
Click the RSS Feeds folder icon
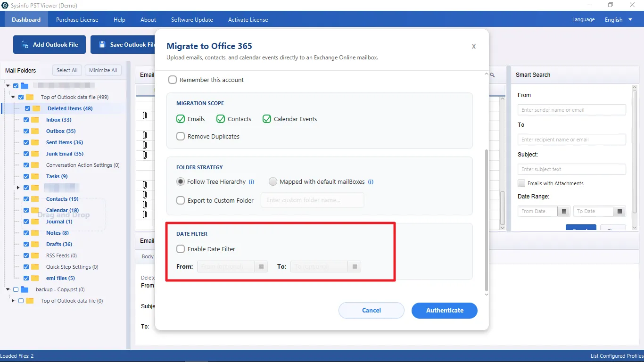click(x=35, y=255)
